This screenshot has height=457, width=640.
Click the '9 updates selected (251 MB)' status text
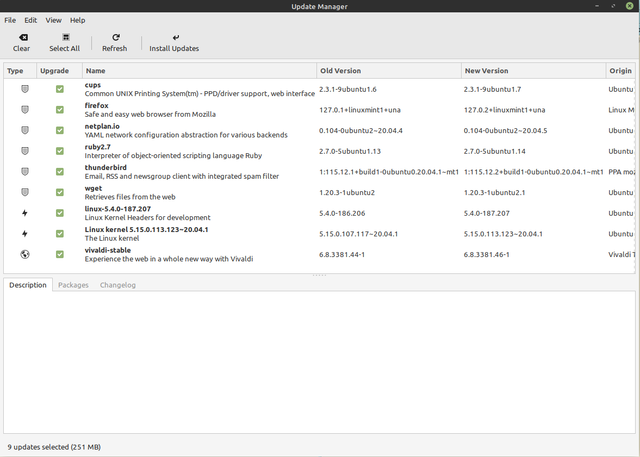(x=54, y=447)
